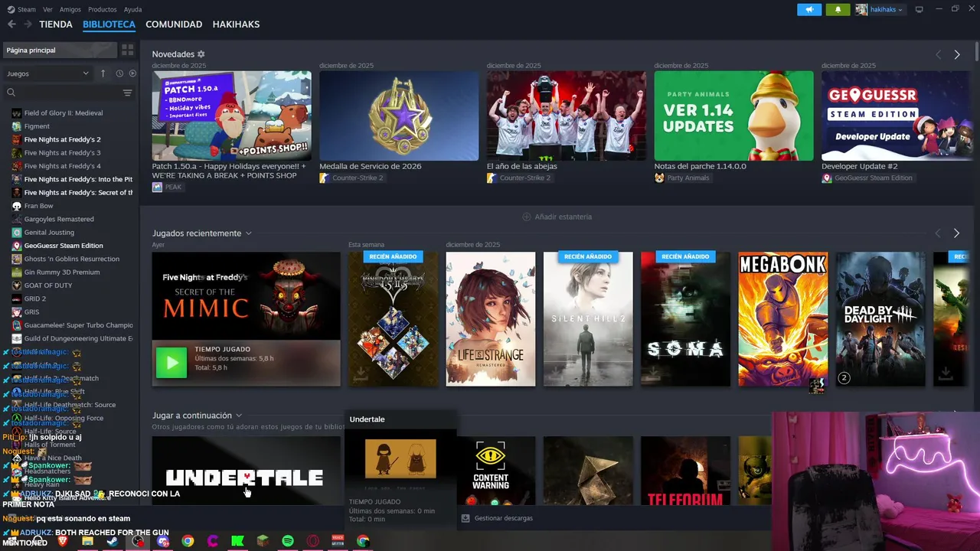The height and width of the screenshot is (551, 980).
Task: Open File Explorer in taskbar
Action: tap(87, 541)
